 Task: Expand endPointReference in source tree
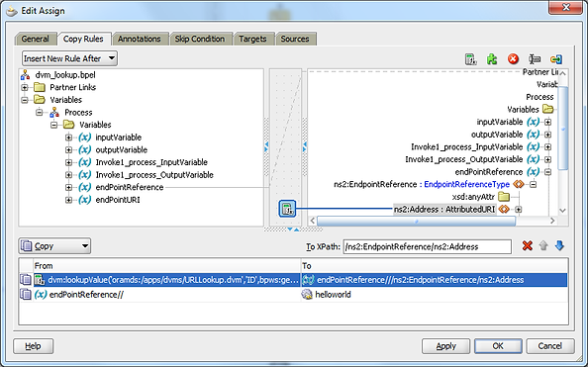68,187
